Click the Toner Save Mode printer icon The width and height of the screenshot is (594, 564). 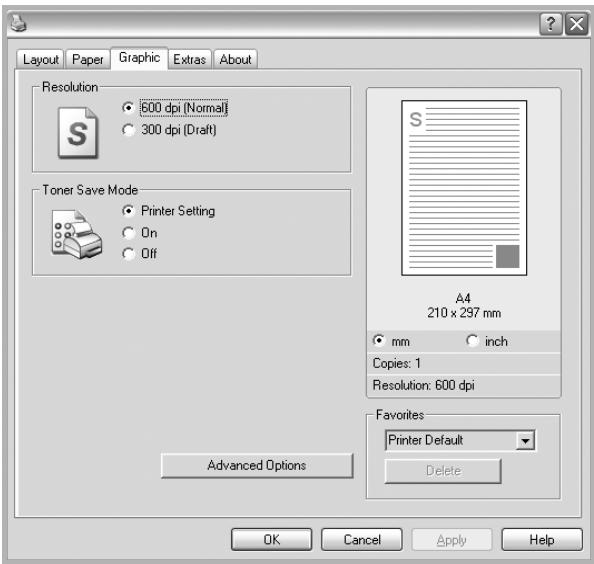(77, 234)
